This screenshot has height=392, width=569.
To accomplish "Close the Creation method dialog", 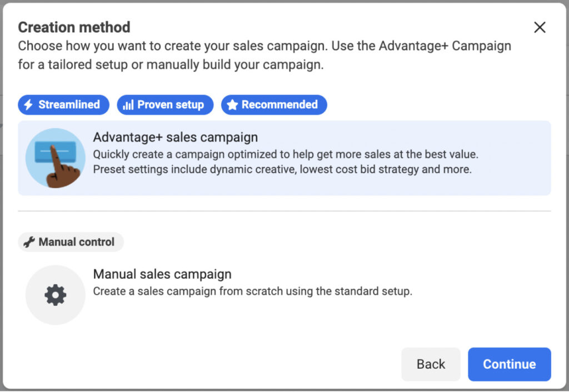I will point(540,27).
